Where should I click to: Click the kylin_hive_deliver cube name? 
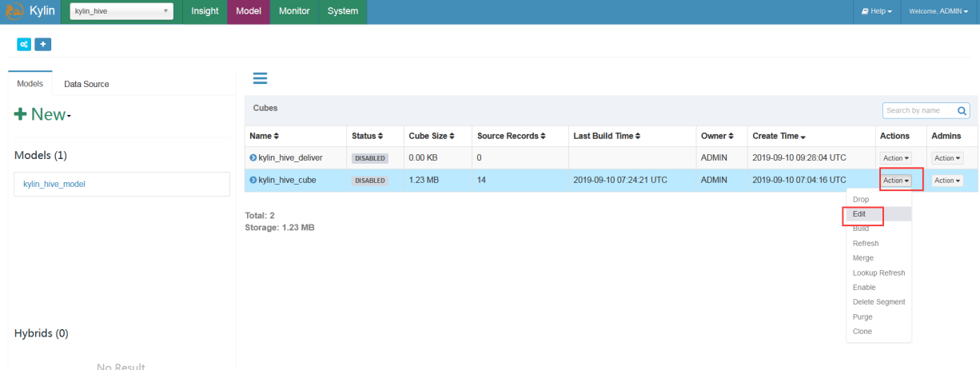tap(292, 158)
